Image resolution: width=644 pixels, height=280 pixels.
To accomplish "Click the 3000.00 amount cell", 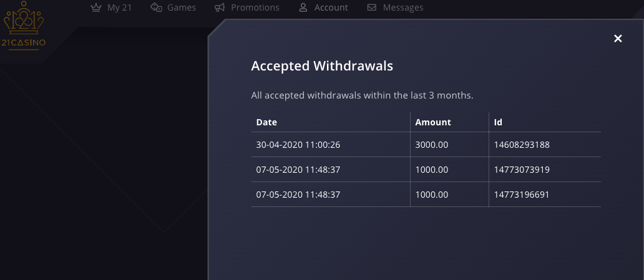I will coord(432,145).
